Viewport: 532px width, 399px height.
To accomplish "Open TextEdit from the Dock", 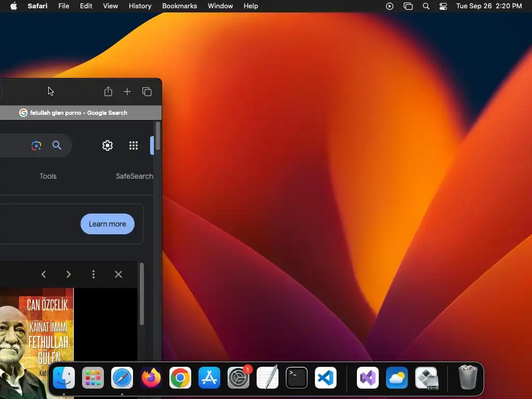I will tap(268, 378).
